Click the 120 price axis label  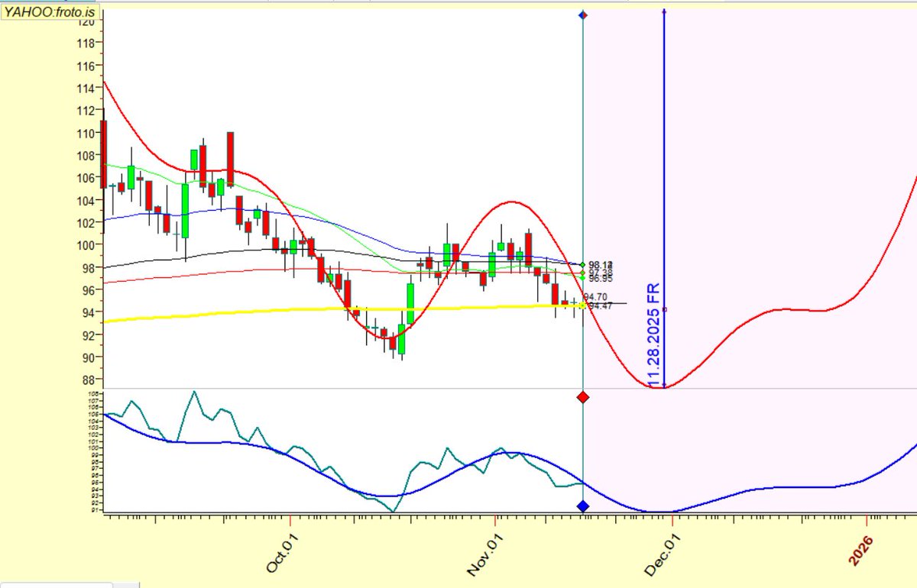pyautogui.click(x=86, y=21)
